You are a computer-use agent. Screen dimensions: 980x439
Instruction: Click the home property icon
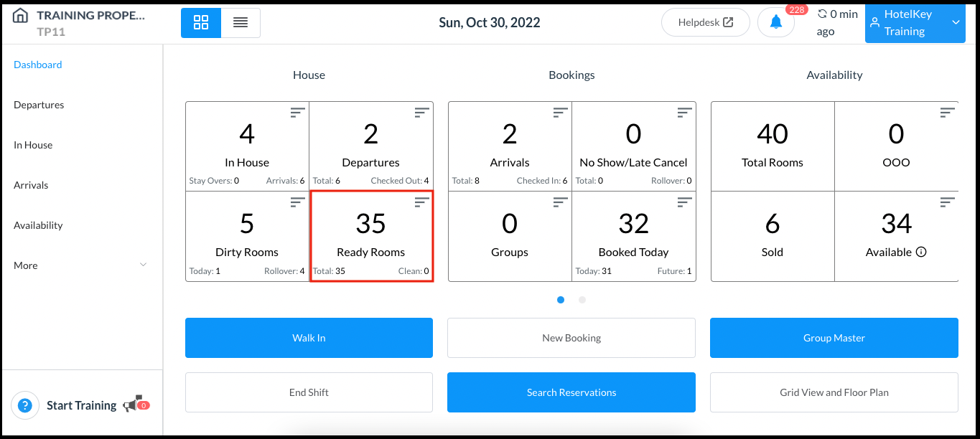(x=19, y=16)
